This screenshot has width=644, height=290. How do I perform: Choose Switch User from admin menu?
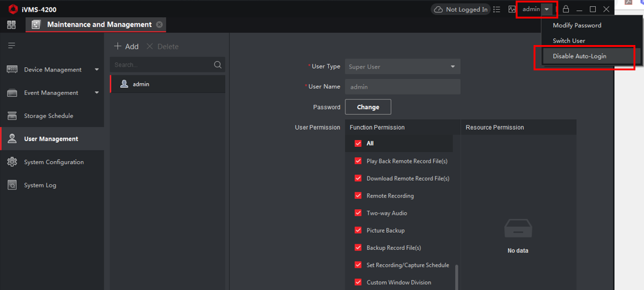click(x=569, y=41)
